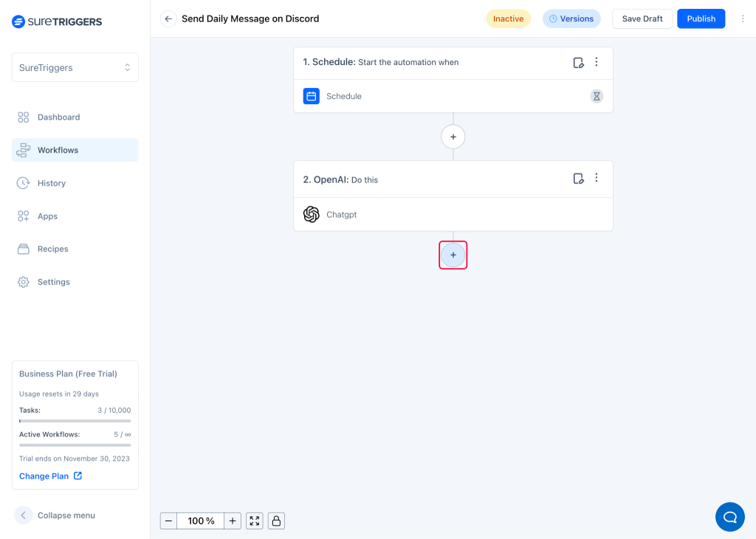
Task: Click the back arrow beside workflow title
Action: click(168, 19)
